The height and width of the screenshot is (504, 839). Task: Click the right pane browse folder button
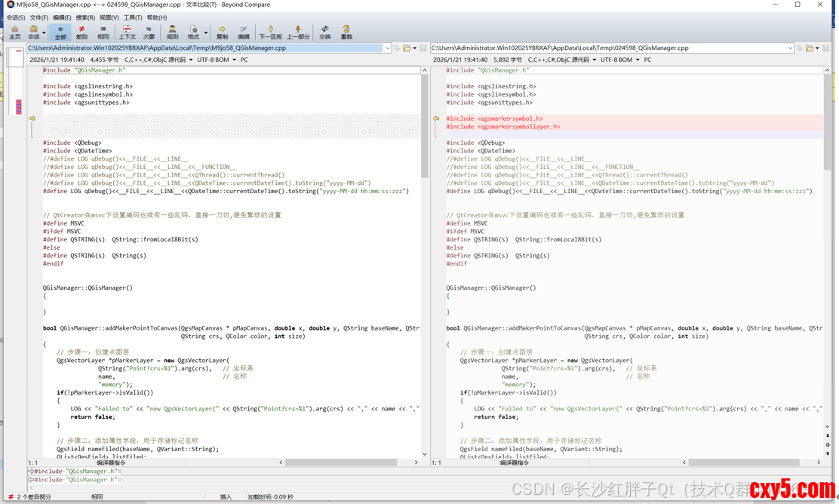coord(810,48)
